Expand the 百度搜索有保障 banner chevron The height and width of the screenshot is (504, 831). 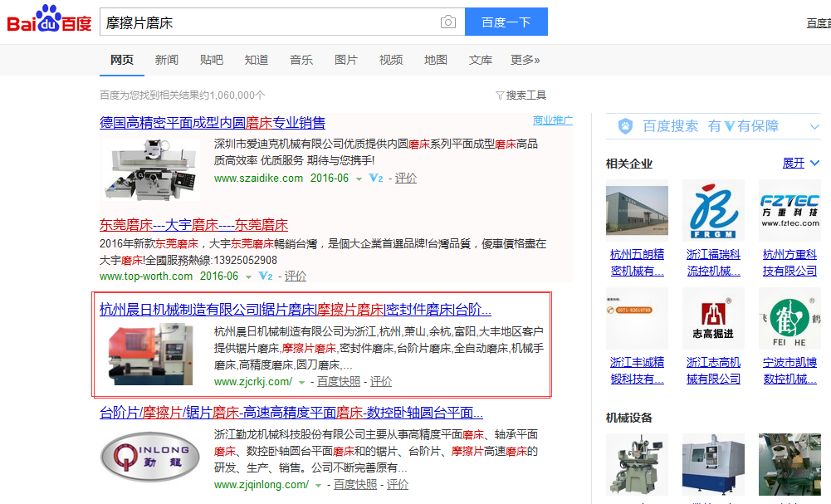tap(814, 126)
